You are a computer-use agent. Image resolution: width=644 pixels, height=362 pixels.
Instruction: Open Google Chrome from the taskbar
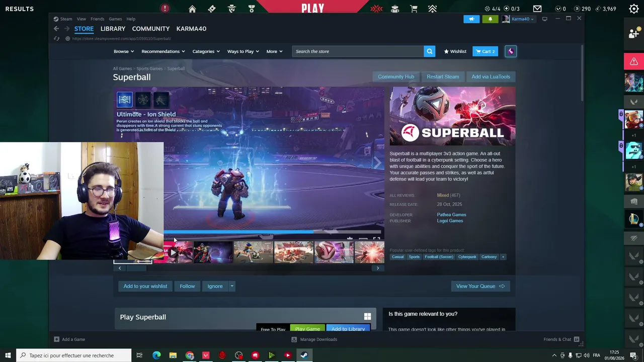pos(189,355)
